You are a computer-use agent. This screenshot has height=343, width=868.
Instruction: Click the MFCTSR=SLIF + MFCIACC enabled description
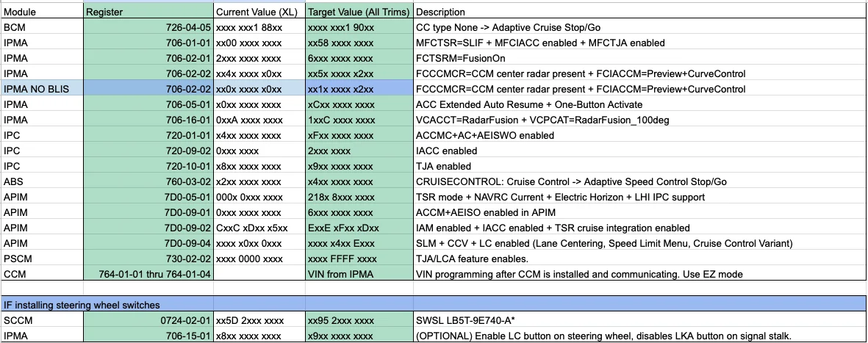click(x=640, y=43)
